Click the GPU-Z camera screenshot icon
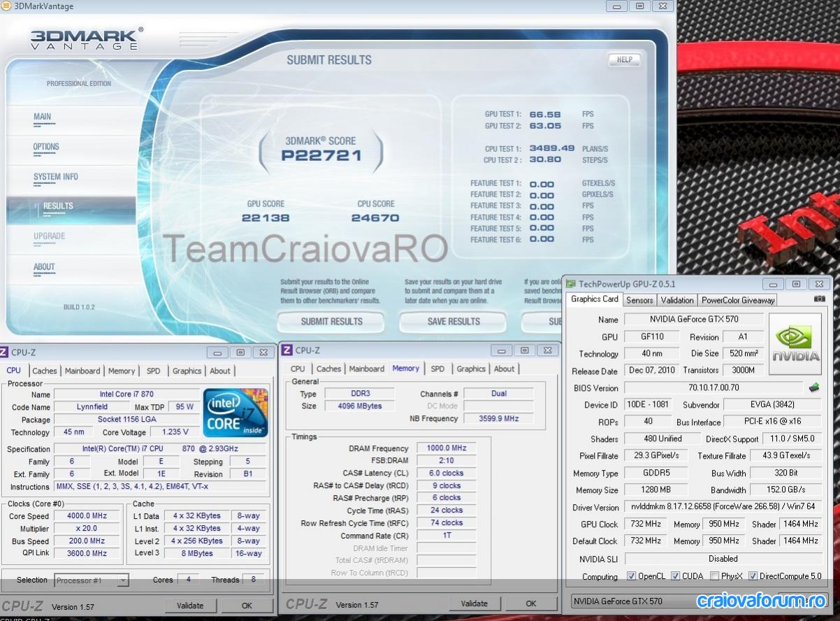Viewport: 840px width, 621px height. (819, 299)
